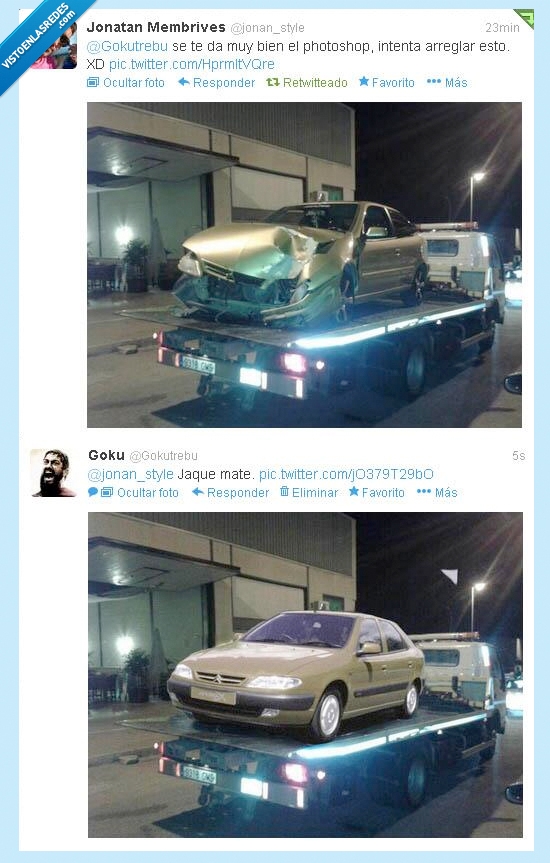Viewport: 550px width, 863px height.
Task: Click the green Retwitteado arrows icon
Action: pyautogui.click(x=273, y=82)
